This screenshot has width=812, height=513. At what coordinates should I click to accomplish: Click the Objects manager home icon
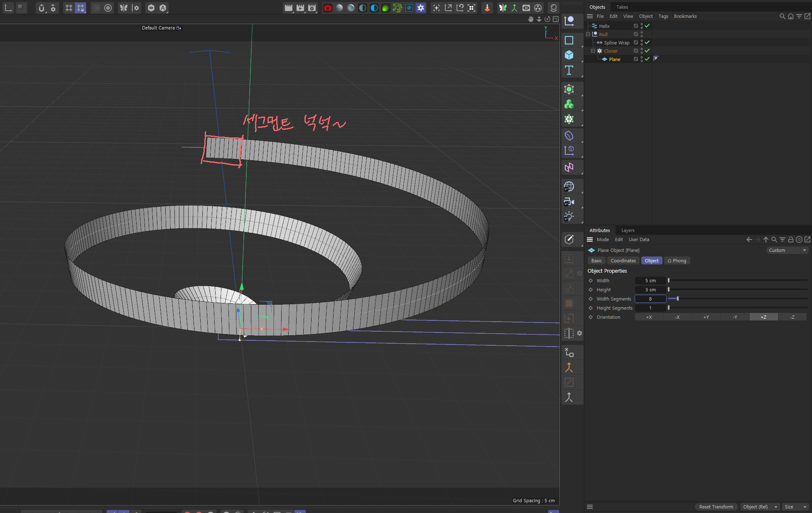790,16
